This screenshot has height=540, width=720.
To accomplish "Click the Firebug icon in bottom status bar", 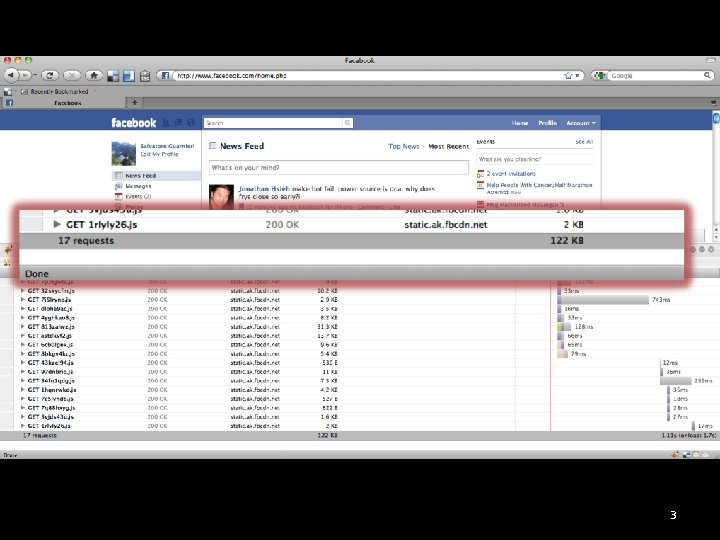I will tap(675, 455).
